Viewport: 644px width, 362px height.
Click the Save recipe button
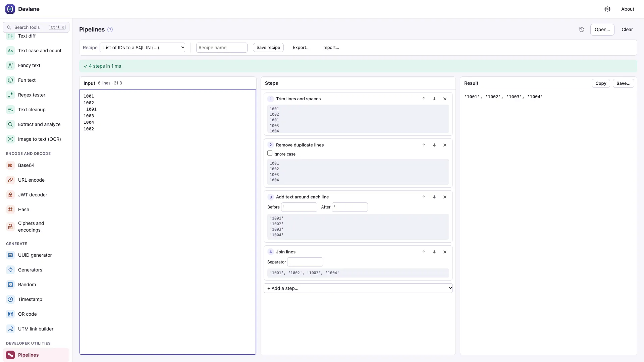(x=268, y=48)
